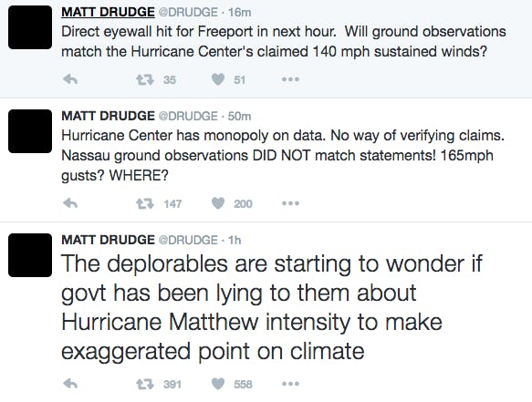Click the first tweet's profile avatar
532x402 pixels.
(30, 27)
